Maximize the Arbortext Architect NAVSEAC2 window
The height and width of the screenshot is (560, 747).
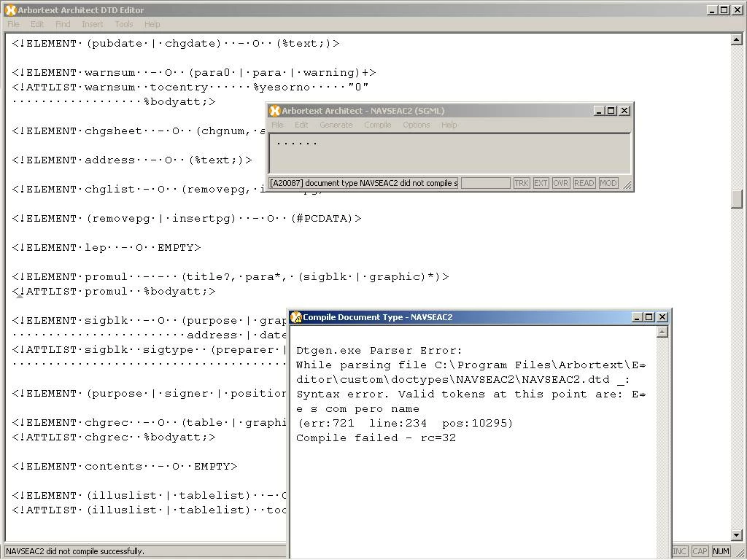point(611,111)
